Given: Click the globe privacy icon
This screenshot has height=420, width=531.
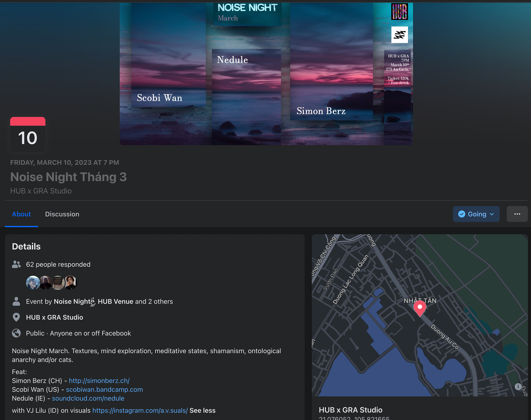Looking at the screenshot, I should pos(16,333).
